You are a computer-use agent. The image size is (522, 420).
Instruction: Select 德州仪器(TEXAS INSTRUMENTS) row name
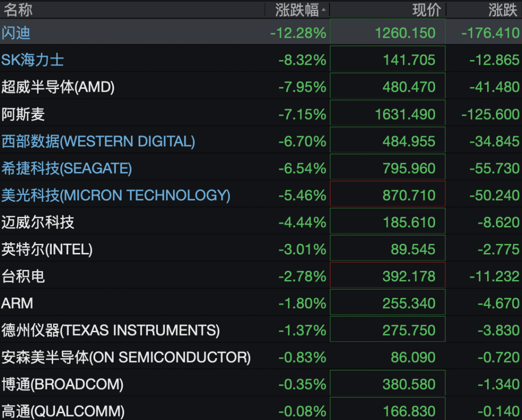tap(111, 330)
